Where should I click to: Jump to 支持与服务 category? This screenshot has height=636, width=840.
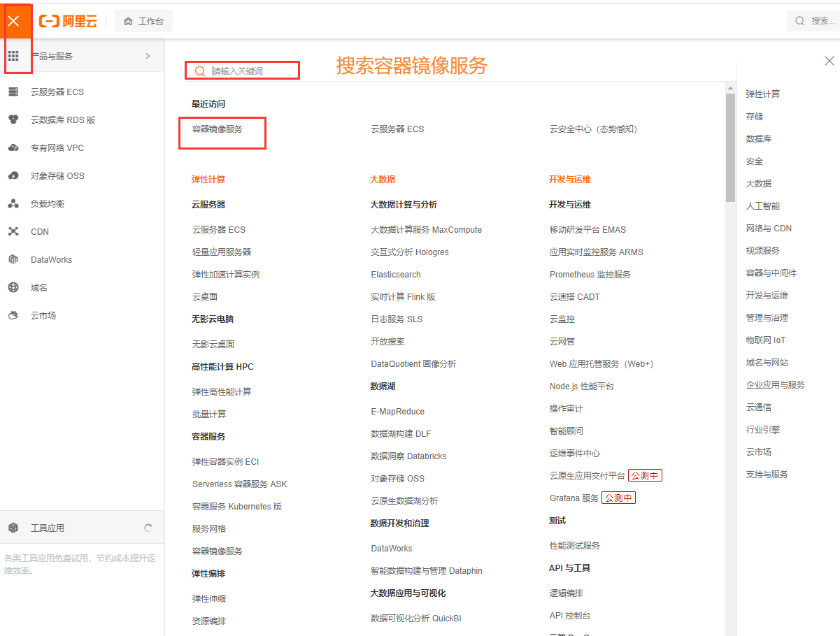coord(767,474)
